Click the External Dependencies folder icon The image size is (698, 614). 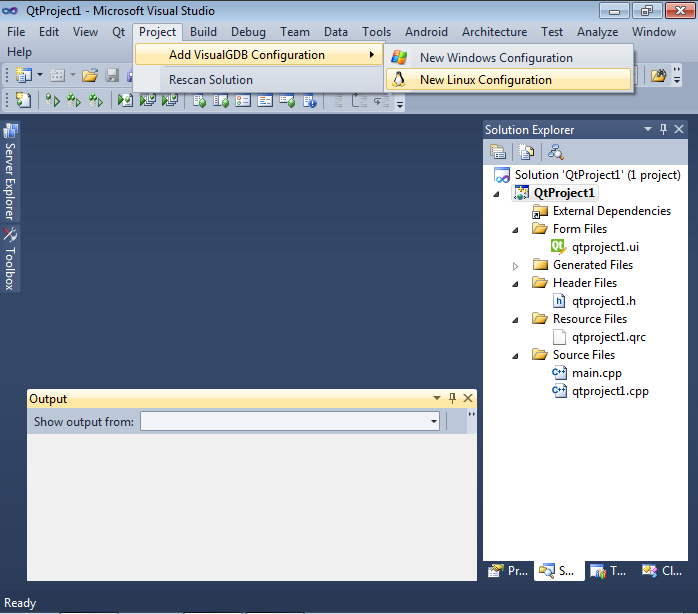click(540, 211)
